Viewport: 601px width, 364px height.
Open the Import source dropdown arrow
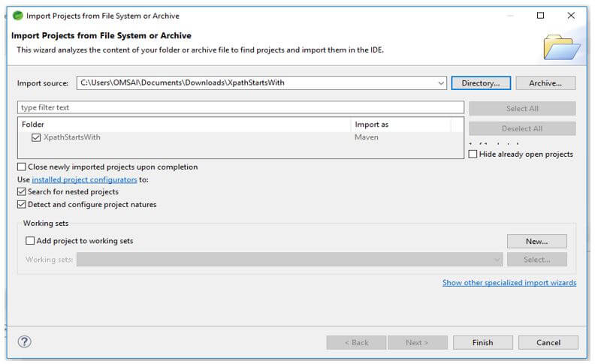(441, 83)
